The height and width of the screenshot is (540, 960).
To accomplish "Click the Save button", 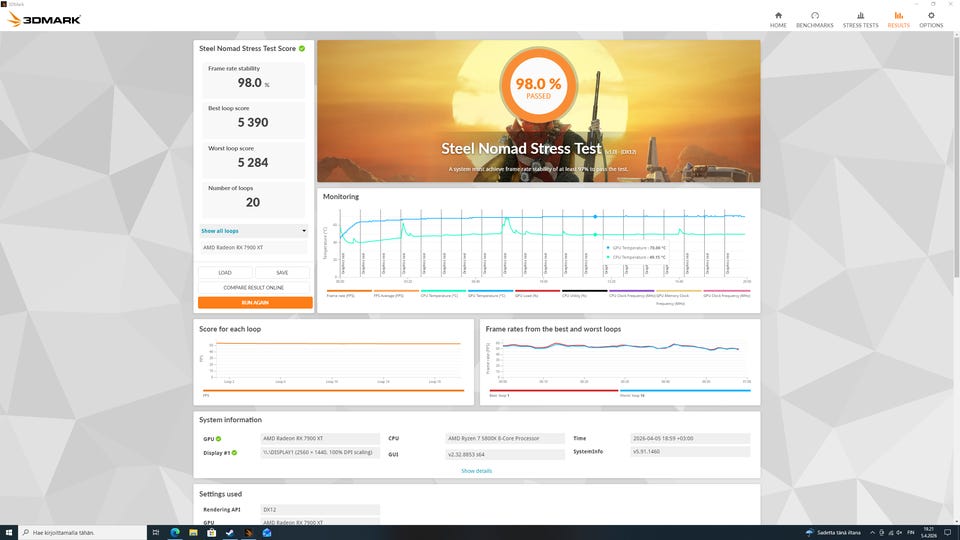I will point(282,272).
